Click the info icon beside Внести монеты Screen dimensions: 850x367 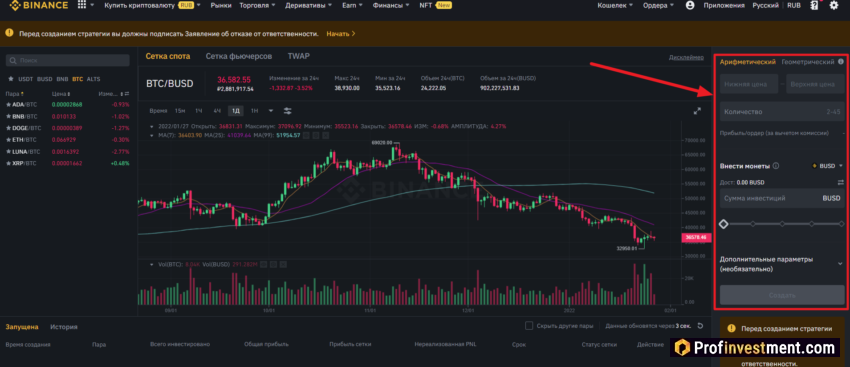click(x=776, y=166)
